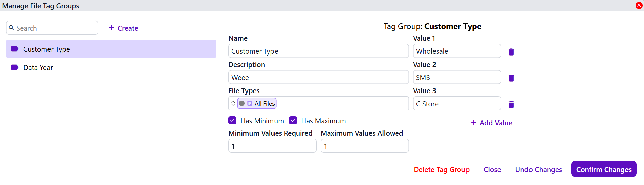Click Delete Tag Group
The image size is (644, 185).
click(x=441, y=170)
